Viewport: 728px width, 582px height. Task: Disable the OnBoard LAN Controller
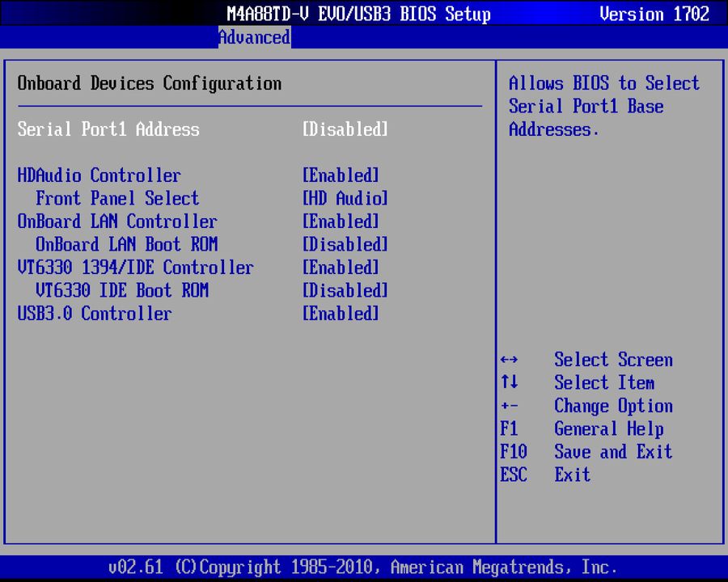point(340,221)
